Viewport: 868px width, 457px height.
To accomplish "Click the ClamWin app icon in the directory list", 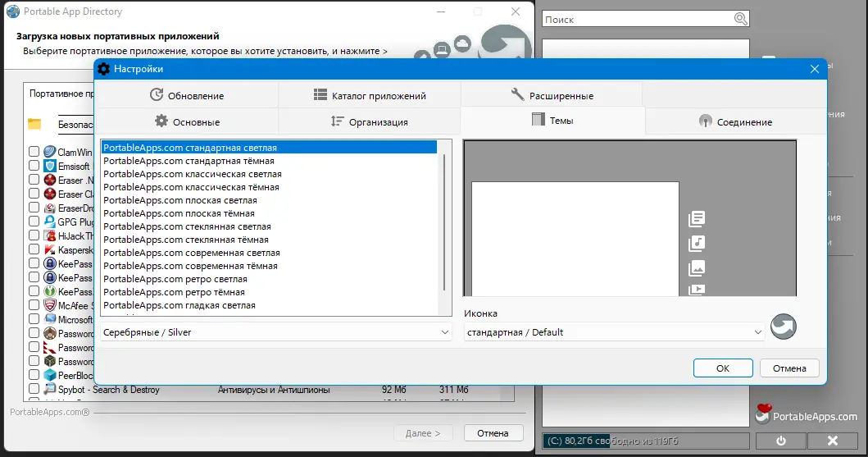I will (x=50, y=152).
